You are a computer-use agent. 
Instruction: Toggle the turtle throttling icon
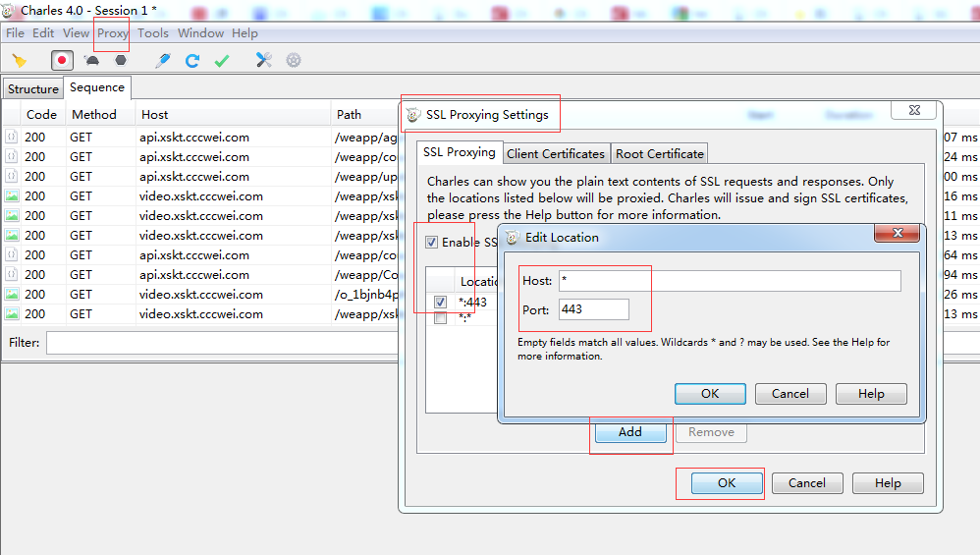pyautogui.click(x=91, y=61)
